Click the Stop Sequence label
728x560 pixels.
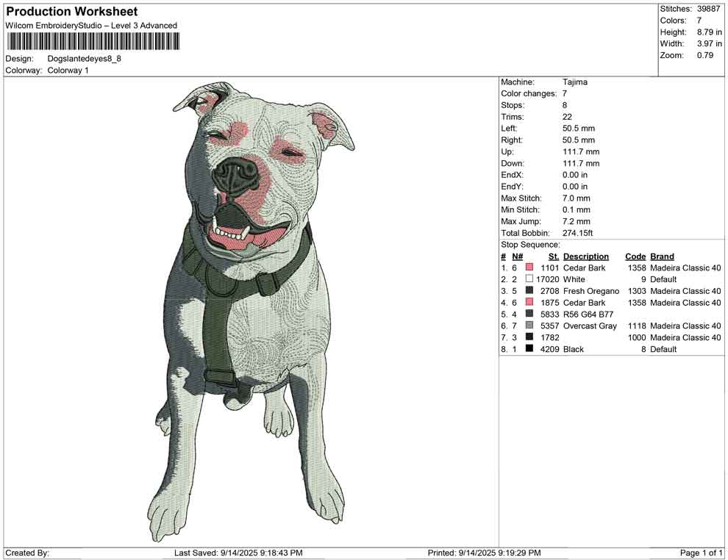[x=530, y=245]
